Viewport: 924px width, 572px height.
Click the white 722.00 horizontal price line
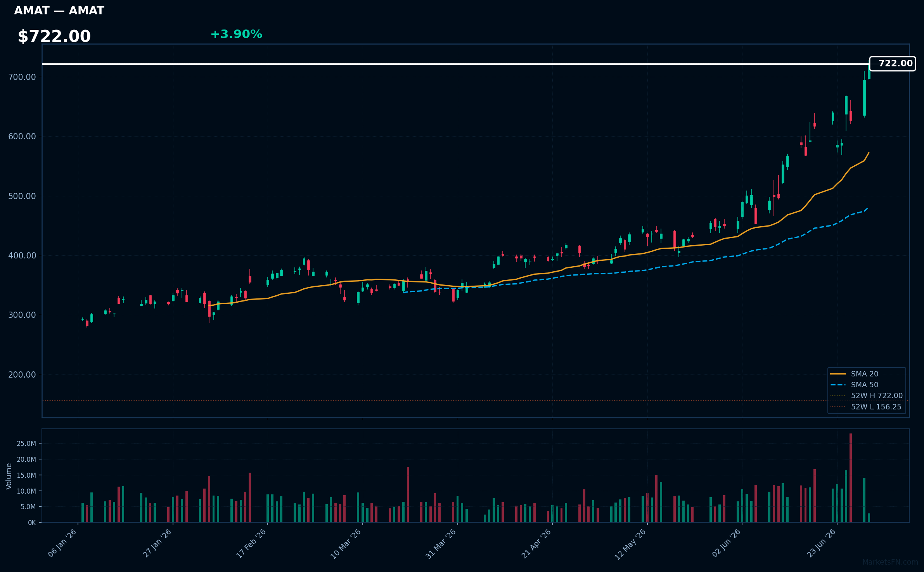(x=456, y=64)
